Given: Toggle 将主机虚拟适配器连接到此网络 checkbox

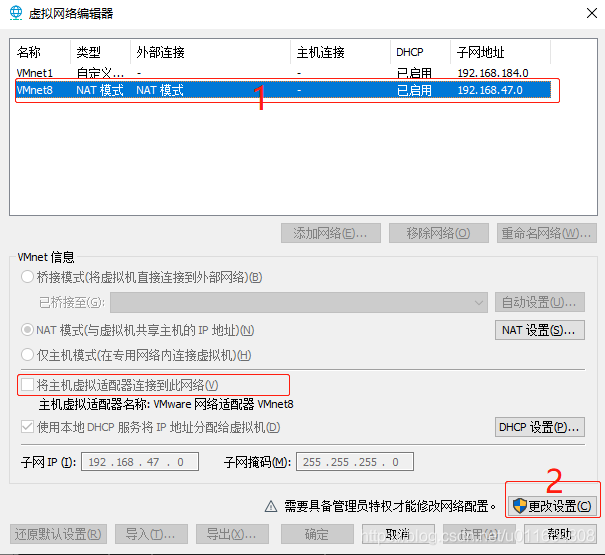Looking at the screenshot, I should pos(27,385).
